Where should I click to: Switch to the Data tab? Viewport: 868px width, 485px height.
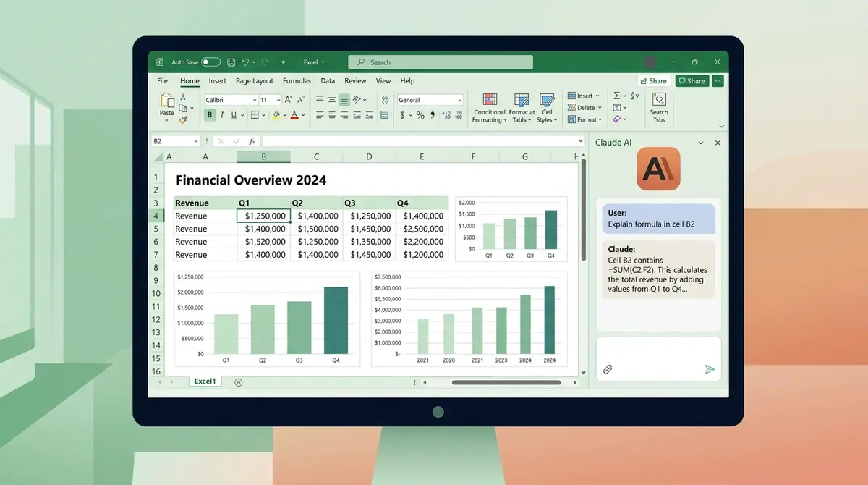(x=328, y=81)
